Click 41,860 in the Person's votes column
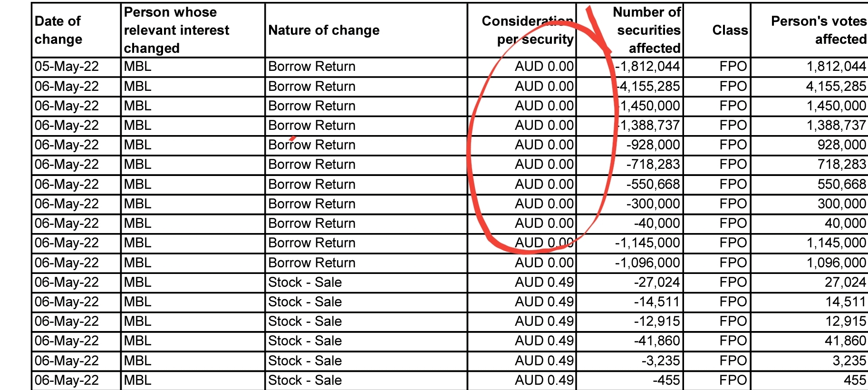 click(845, 341)
